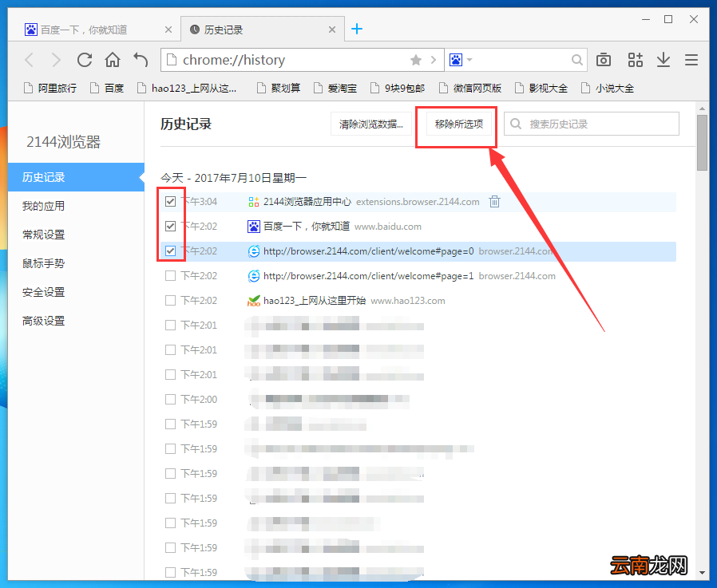Open the 2144浏览器应用中心 history link
717x588 pixels.
pyautogui.click(x=307, y=202)
